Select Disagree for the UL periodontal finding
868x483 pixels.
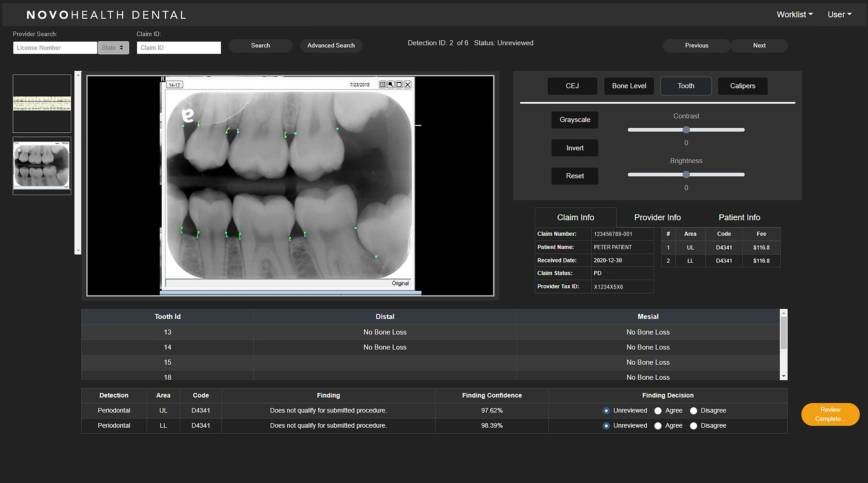point(694,410)
